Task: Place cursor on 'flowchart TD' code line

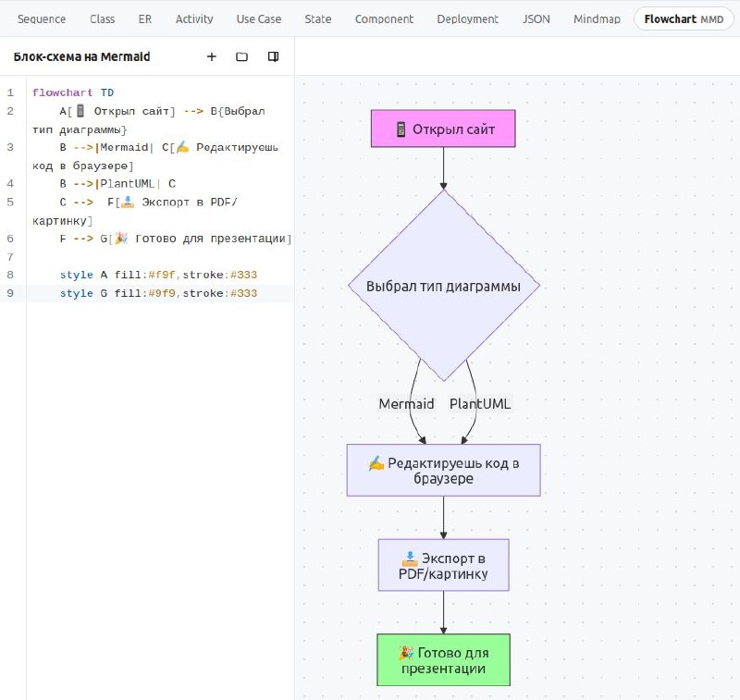Action: 73,92
